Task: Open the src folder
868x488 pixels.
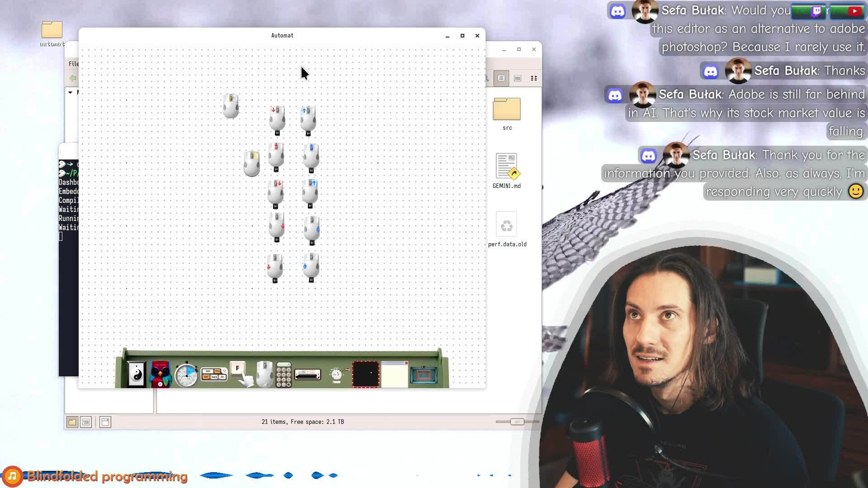Action: pyautogui.click(x=507, y=109)
